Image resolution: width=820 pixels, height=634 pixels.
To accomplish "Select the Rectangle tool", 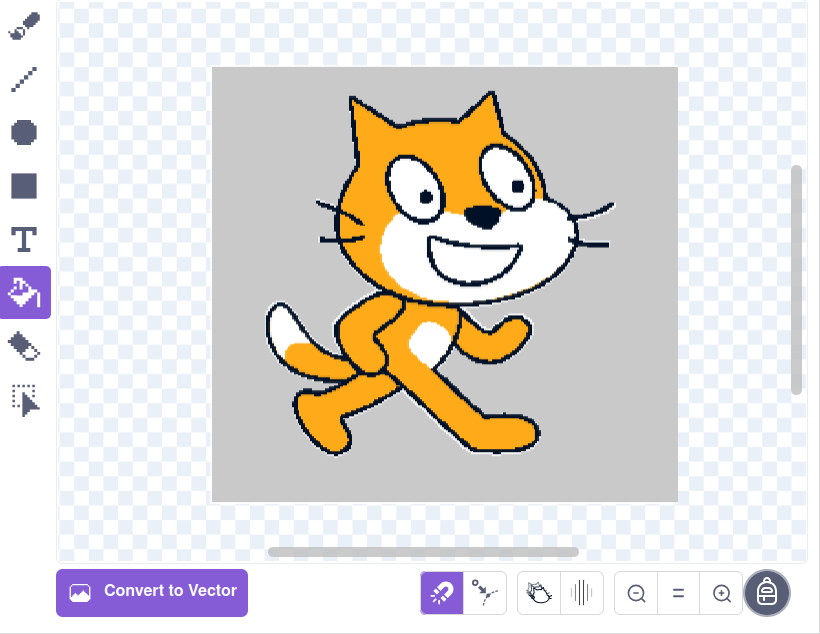I will click(x=24, y=186).
